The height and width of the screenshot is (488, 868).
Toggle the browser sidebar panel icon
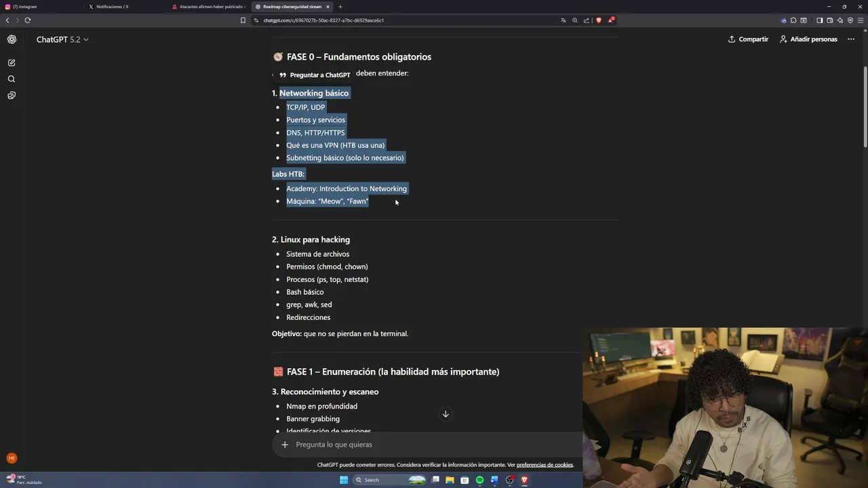819,20
